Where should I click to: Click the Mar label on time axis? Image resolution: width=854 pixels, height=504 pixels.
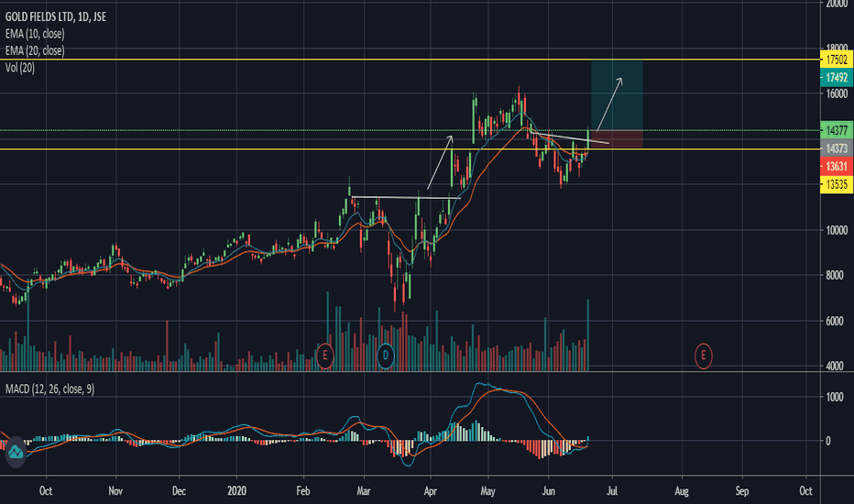pyautogui.click(x=363, y=491)
